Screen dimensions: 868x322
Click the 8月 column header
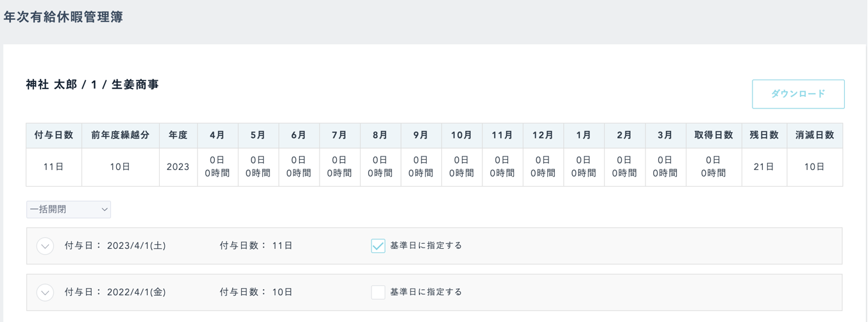click(x=380, y=135)
